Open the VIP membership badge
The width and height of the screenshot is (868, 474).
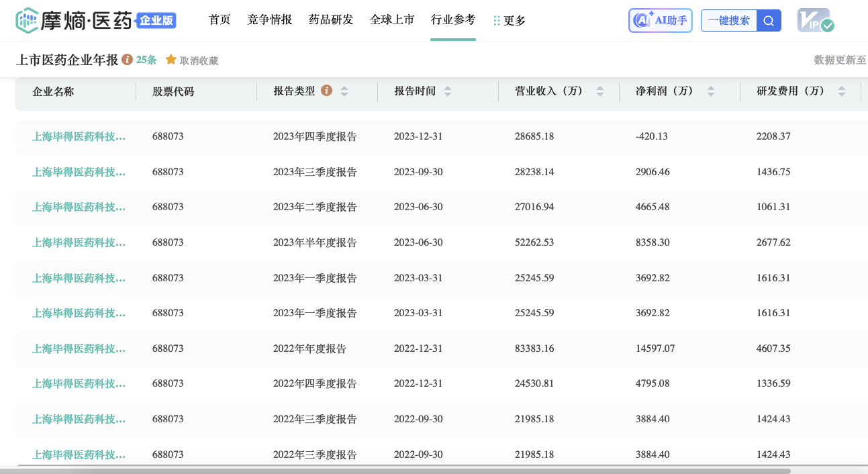point(815,20)
